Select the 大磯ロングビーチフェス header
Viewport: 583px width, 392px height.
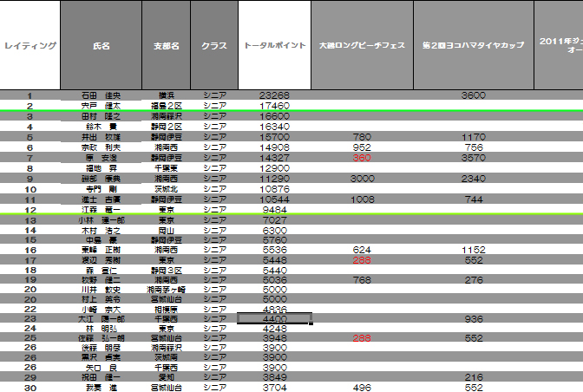[362, 45]
